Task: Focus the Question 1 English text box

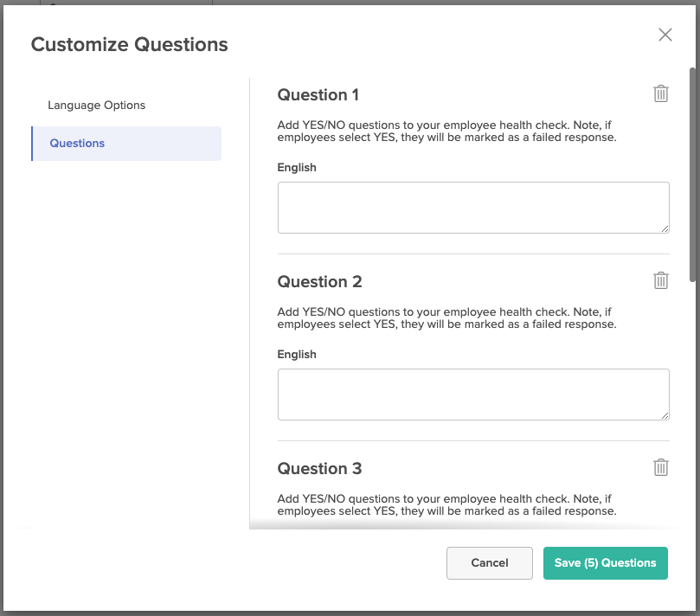Action: (x=473, y=208)
